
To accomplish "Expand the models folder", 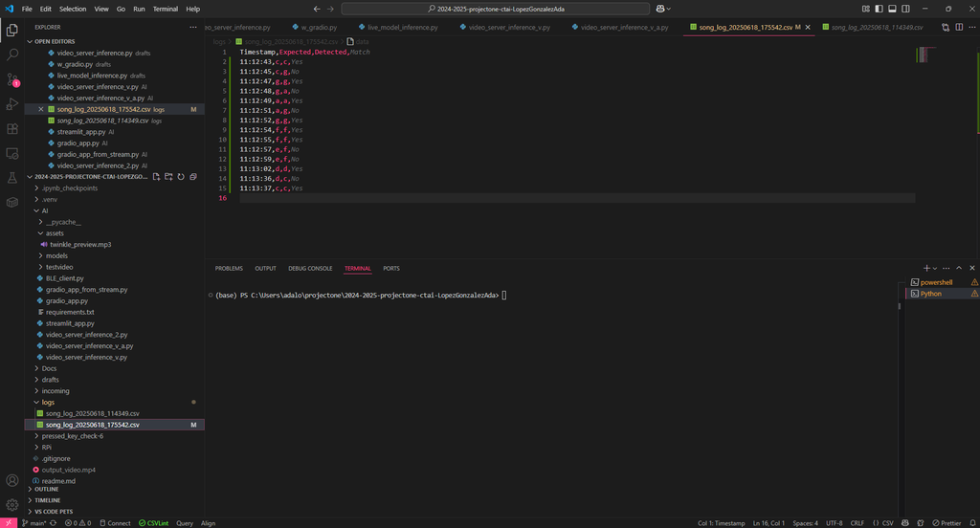I will click(56, 255).
